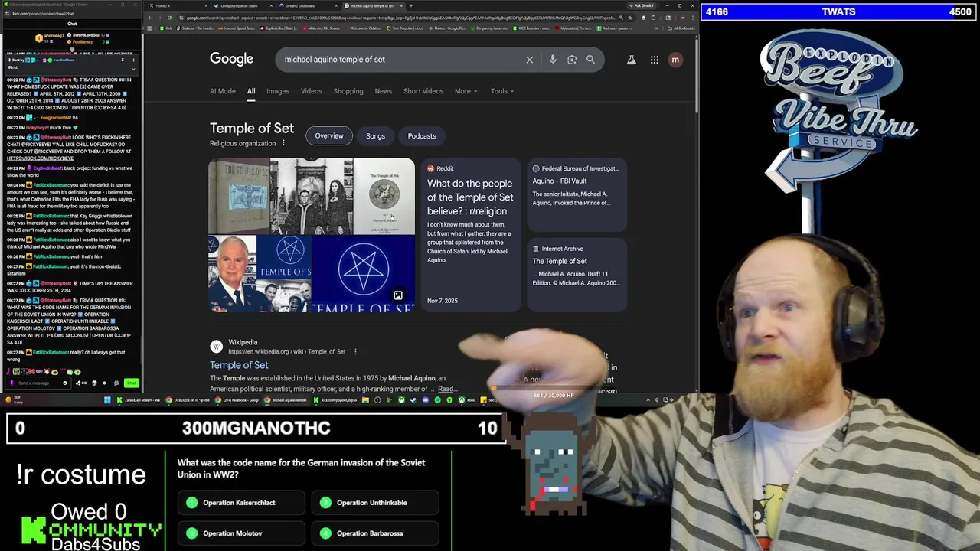Open Discord from the taskbar

point(426,399)
